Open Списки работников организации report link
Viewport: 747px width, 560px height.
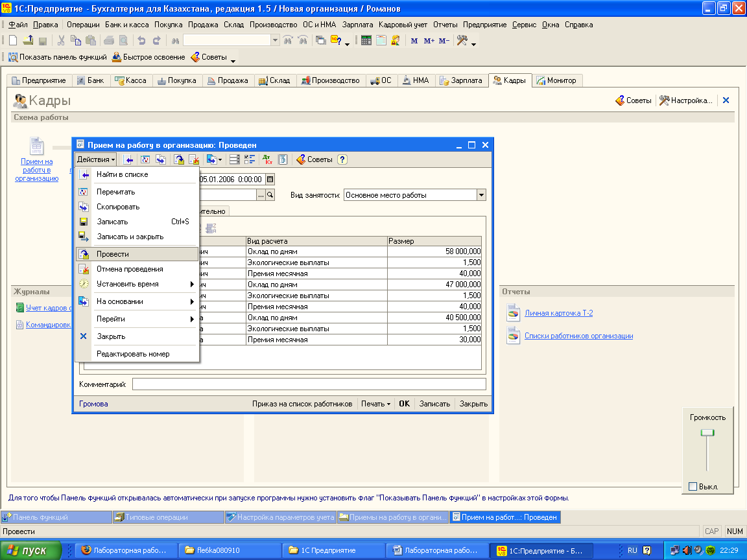tap(578, 336)
